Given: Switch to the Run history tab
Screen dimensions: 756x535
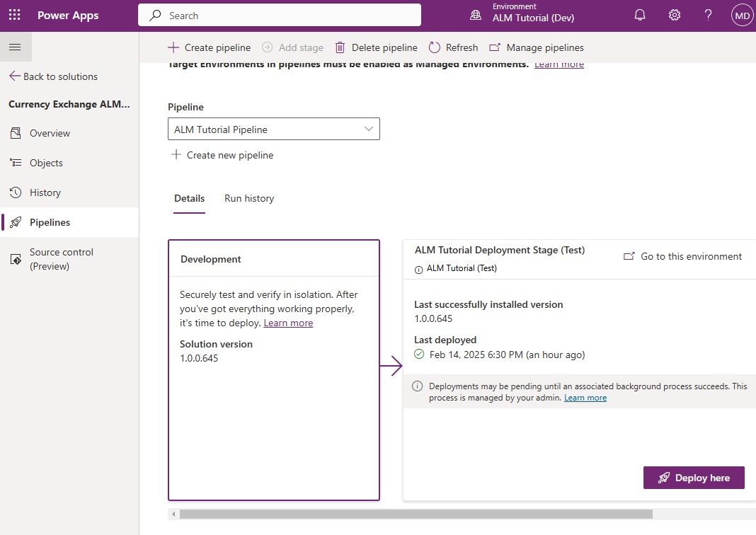Looking at the screenshot, I should point(248,198).
